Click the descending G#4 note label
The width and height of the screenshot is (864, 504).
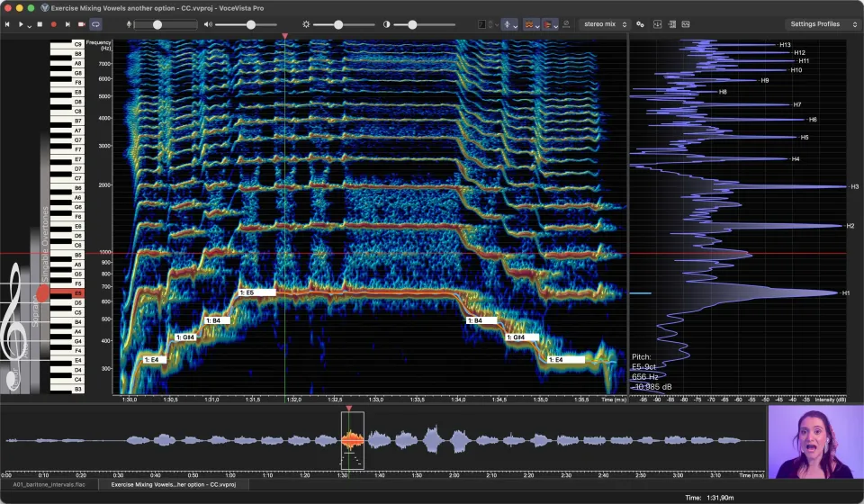tap(522, 337)
